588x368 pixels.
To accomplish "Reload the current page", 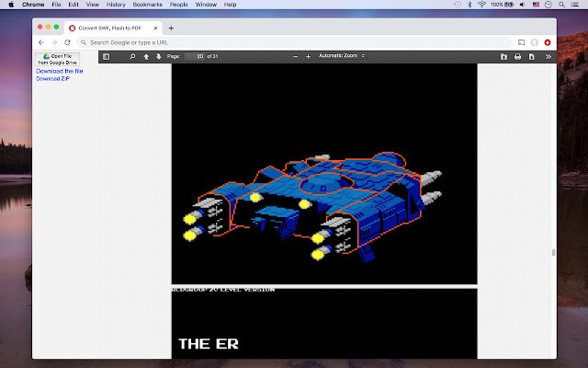I will pos(67,42).
